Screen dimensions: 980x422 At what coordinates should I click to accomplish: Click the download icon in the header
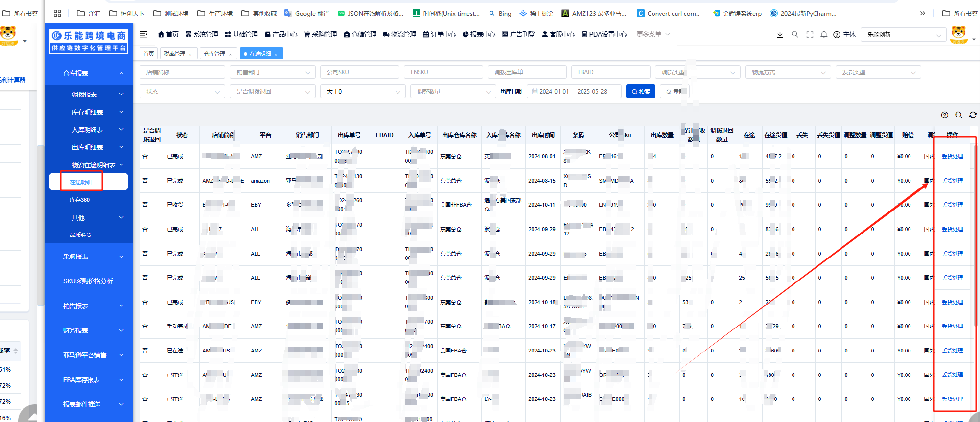point(780,35)
